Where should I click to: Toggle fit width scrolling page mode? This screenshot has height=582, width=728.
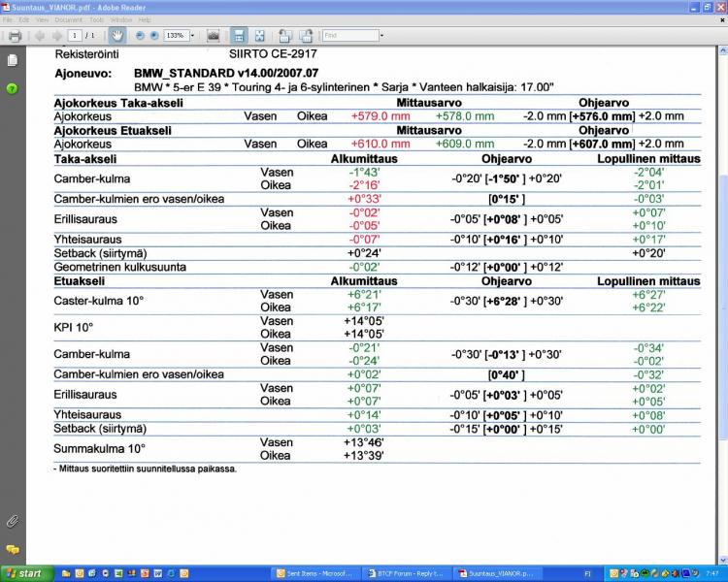239,35
